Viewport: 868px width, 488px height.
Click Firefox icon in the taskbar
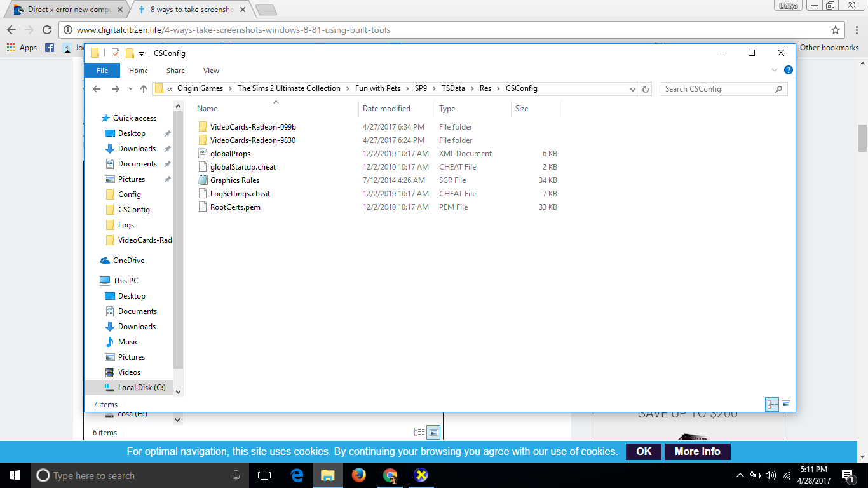pos(359,475)
